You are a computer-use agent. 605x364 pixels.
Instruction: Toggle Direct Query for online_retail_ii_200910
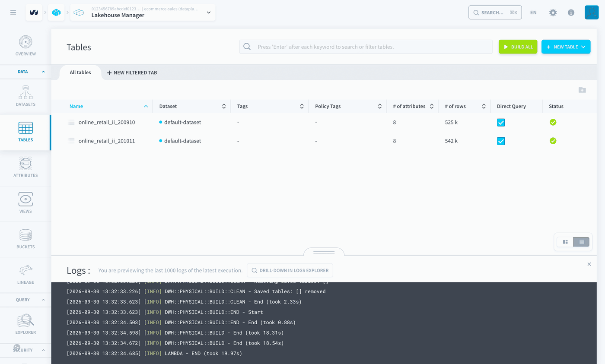coord(501,123)
